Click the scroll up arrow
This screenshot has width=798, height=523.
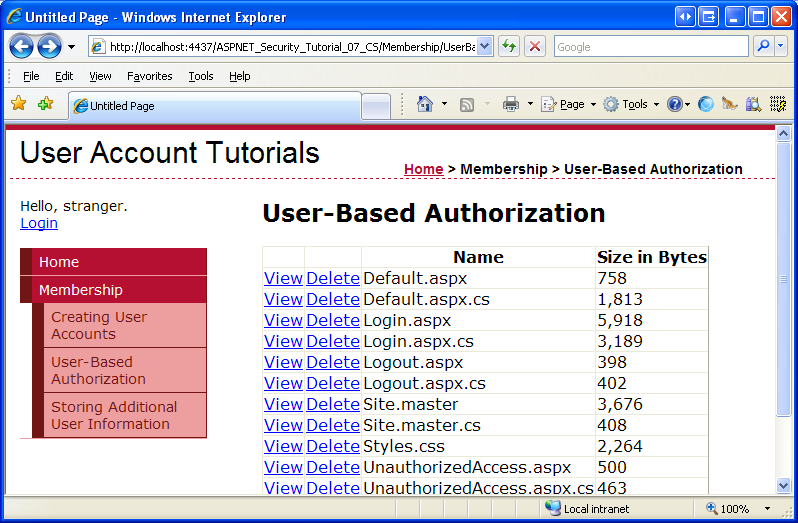pos(783,134)
